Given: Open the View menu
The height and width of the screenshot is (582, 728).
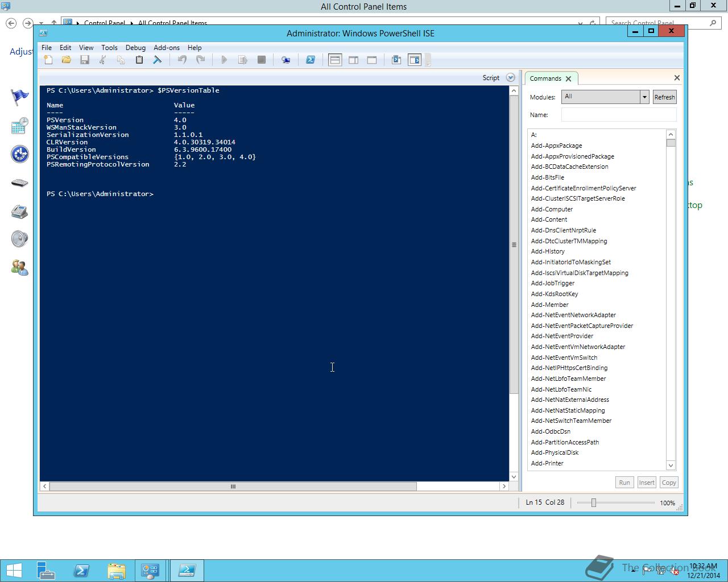Looking at the screenshot, I should point(86,48).
